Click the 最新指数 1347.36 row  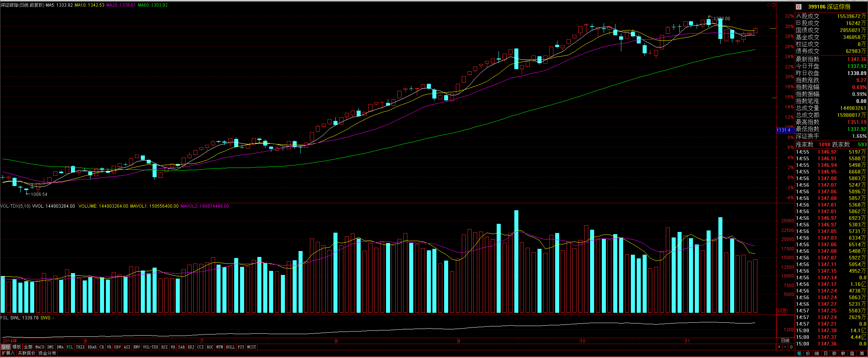tap(831, 59)
